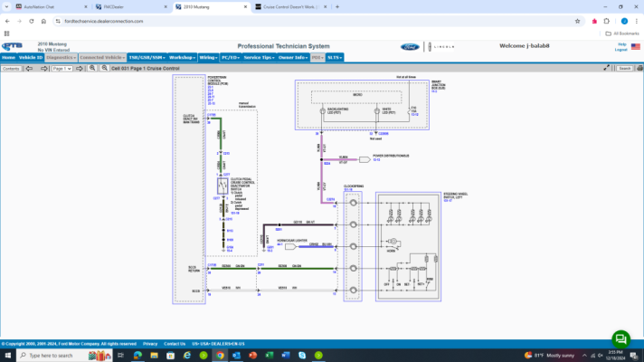Viewport: 644px width, 362px height.
Task: Open the Contact Us footer link
Action: point(175,344)
